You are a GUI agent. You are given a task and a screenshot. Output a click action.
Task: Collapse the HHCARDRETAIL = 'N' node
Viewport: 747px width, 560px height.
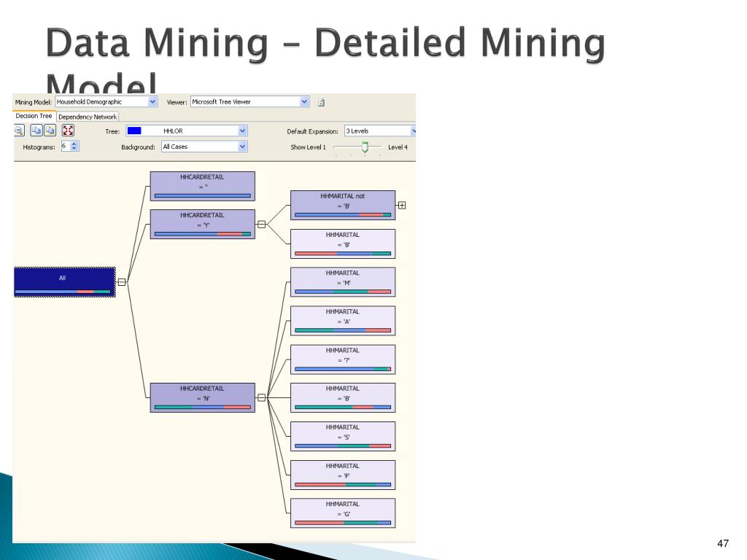click(262, 397)
